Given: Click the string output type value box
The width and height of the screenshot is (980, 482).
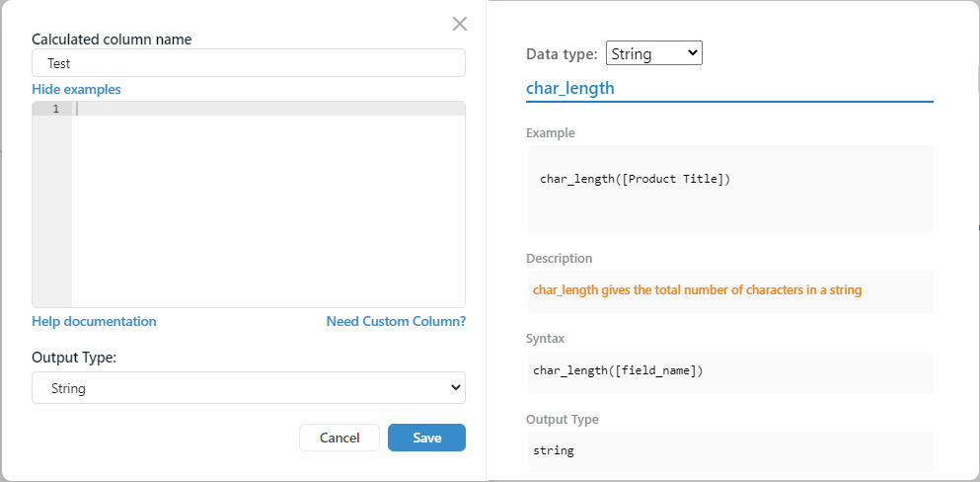Looking at the screenshot, I should 729,450.
